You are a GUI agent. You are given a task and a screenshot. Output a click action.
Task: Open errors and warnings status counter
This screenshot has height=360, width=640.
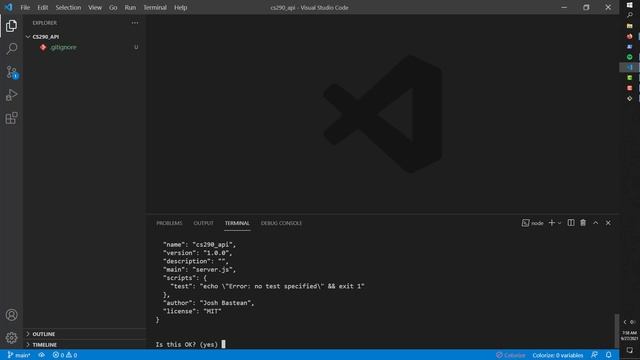click(x=65, y=355)
